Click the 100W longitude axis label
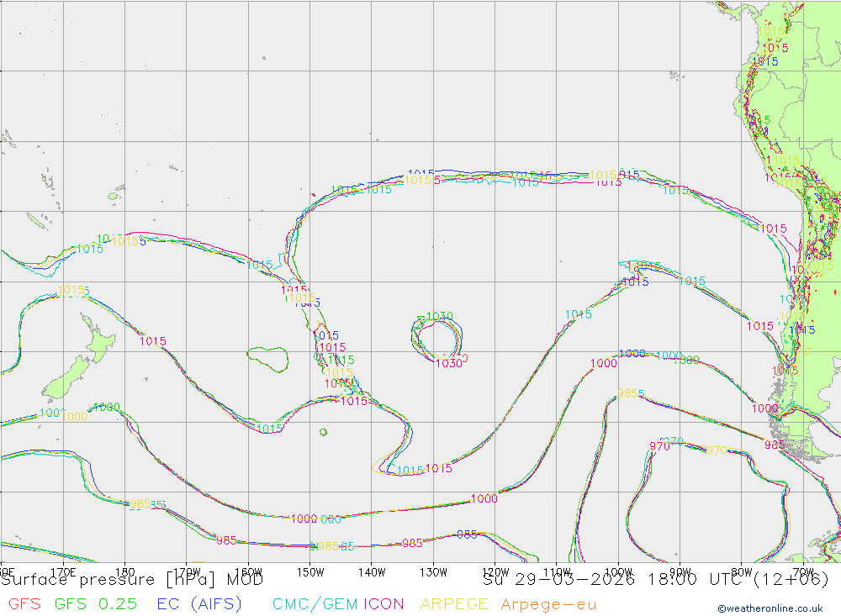Screen dimensions: 841x616 tap(618, 572)
